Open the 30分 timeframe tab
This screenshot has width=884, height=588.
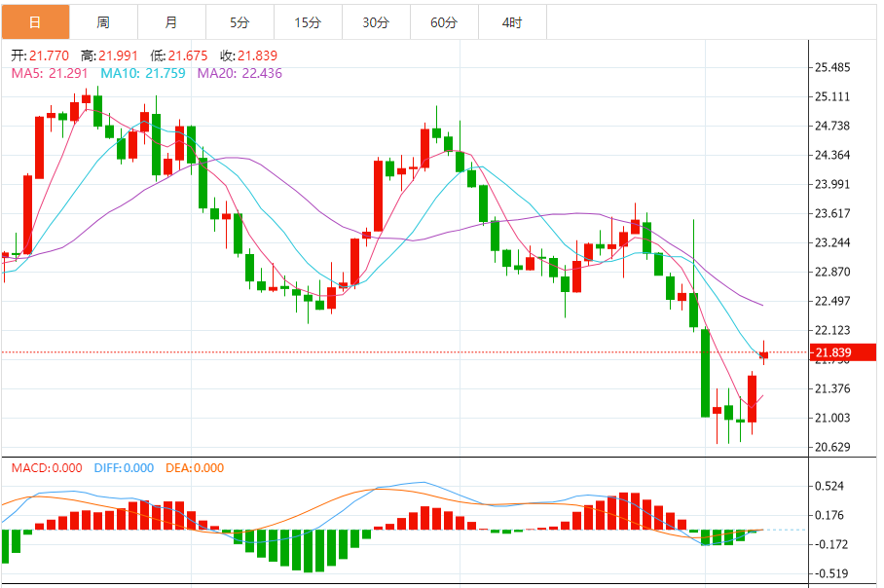[376, 22]
